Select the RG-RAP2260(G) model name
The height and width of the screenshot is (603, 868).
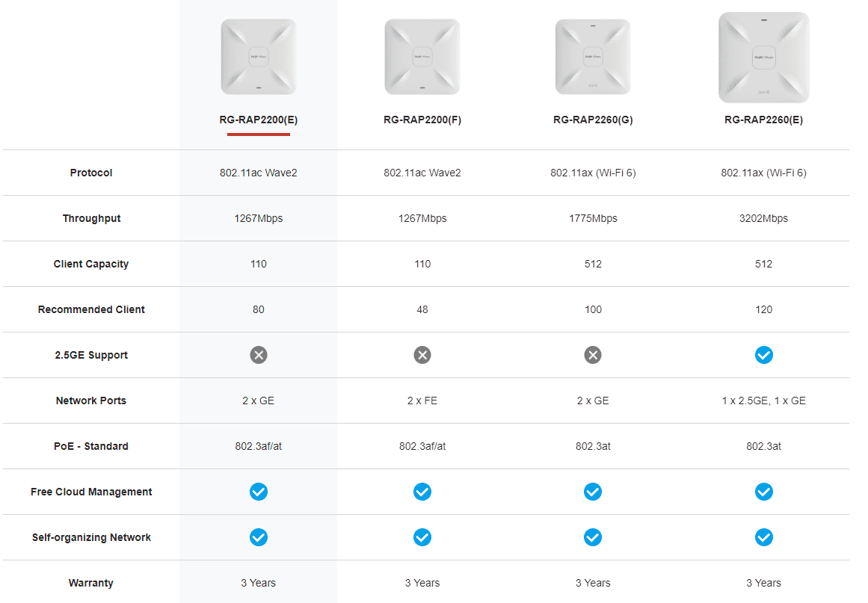click(592, 120)
